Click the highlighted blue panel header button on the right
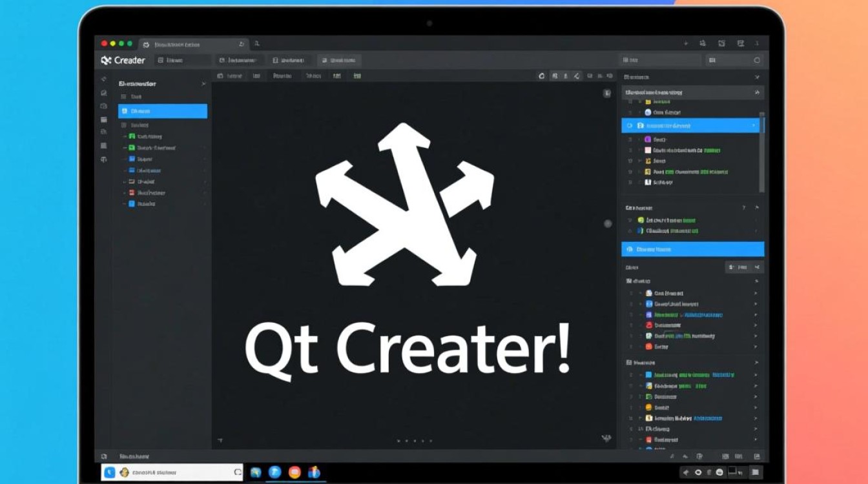The height and width of the screenshot is (484, 868). [x=692, y=249]
